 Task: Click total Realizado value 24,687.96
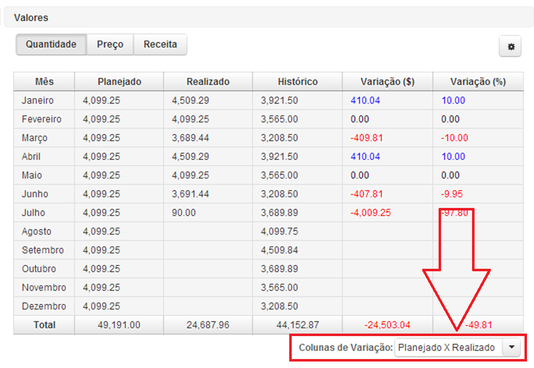coord(208,325)
